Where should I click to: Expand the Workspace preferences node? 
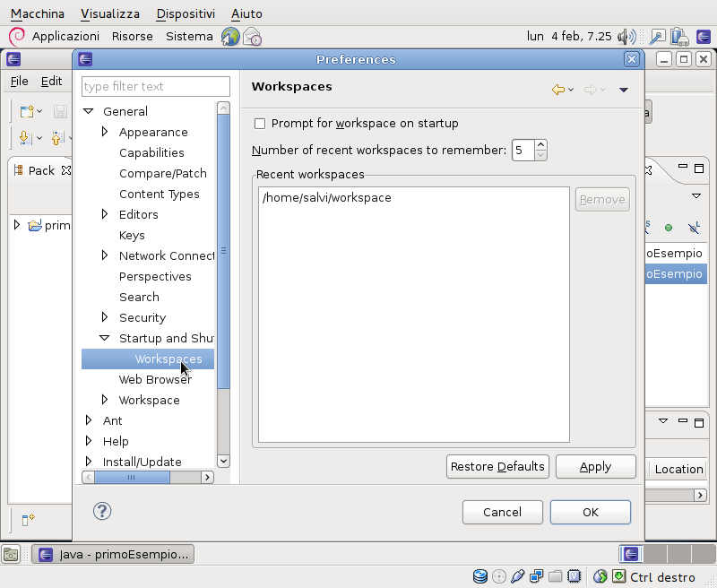pos(105,400)
